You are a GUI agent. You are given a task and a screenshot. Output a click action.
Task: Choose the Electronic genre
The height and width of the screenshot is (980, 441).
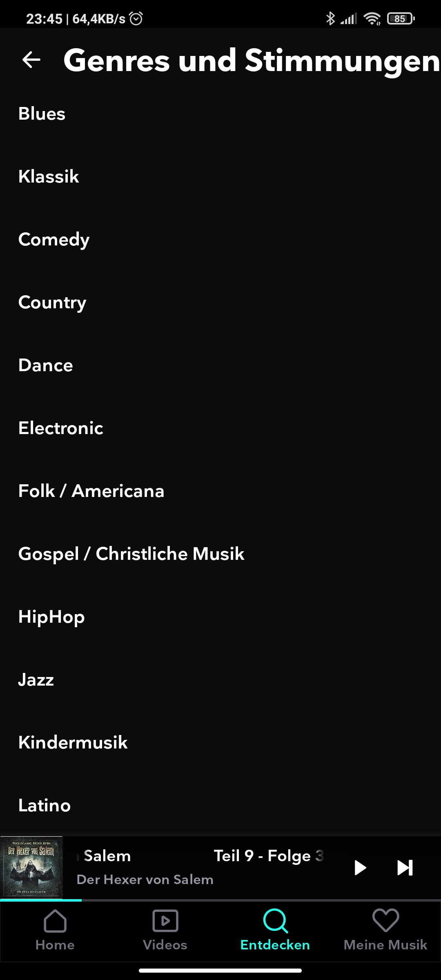click(220, 428)
